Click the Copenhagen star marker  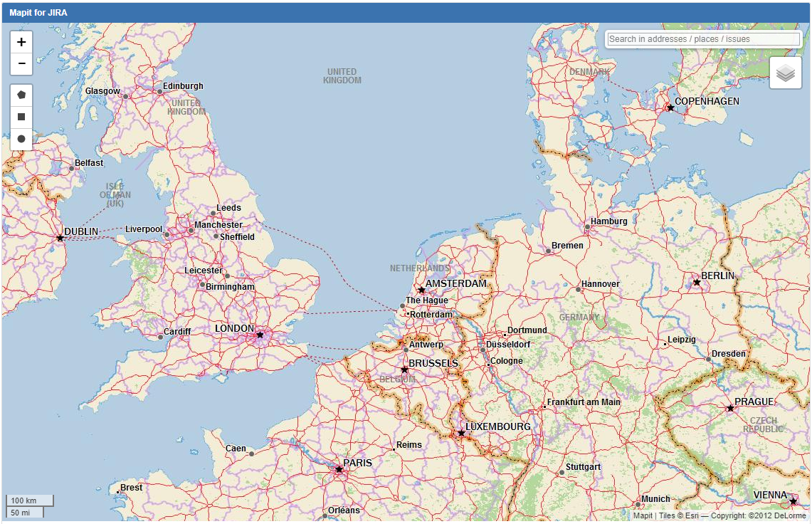tap(670, 108)
